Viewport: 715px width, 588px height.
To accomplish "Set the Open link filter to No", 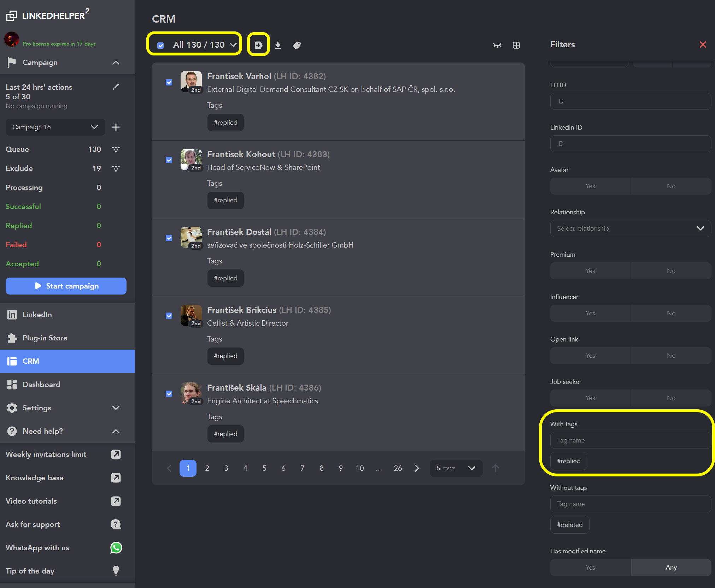I will coord(671,356).
